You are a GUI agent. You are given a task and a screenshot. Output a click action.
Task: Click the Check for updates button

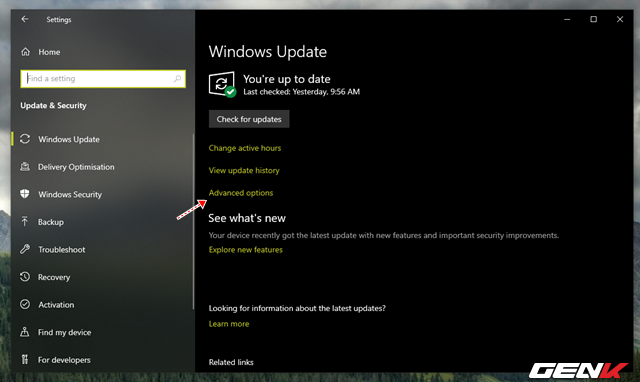tap(249, 119)
